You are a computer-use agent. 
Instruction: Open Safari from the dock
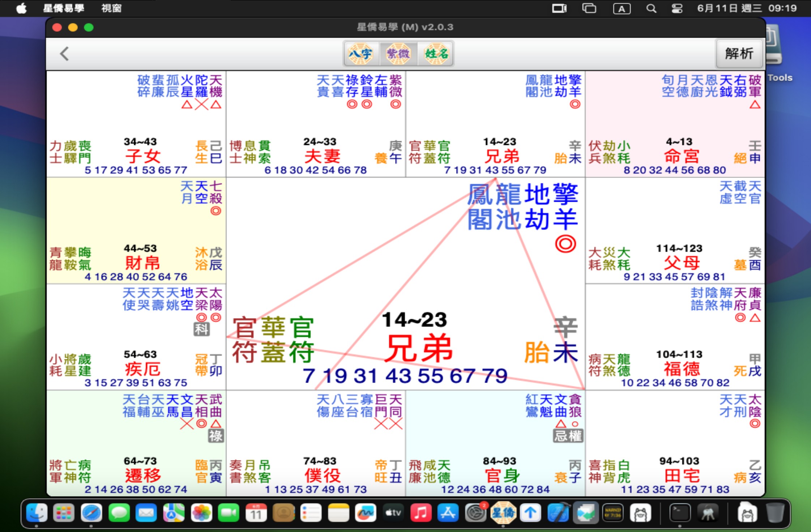[91, 513]
